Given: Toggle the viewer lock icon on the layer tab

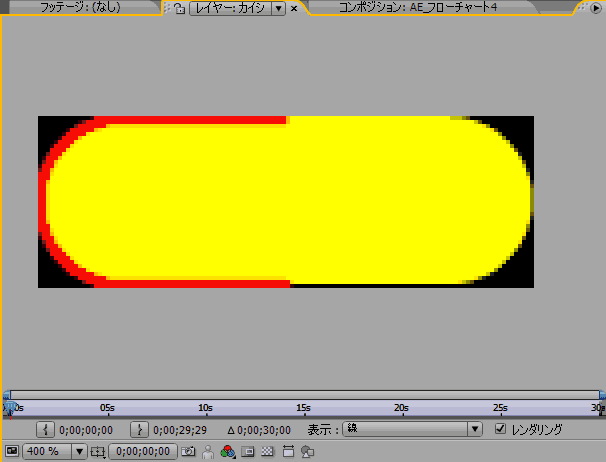Looking at the screenshot, I should pyautogui.click(x=179, y=8).
